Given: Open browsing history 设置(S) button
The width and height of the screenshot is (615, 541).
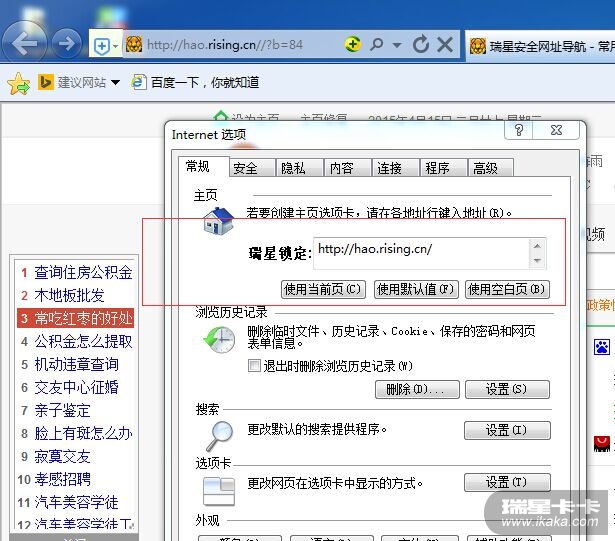Looking at the screenshot, I should [x=507, y=389].
